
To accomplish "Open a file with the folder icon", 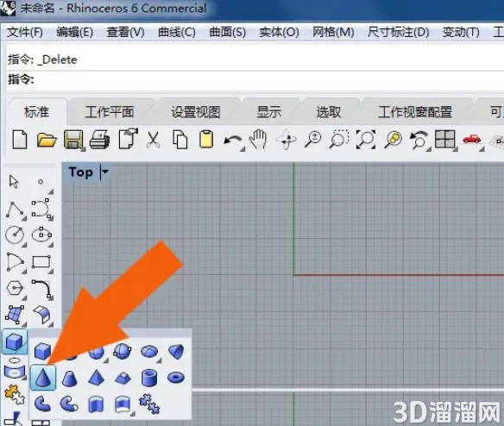I will pyautogui.click(x=47, y=140).
